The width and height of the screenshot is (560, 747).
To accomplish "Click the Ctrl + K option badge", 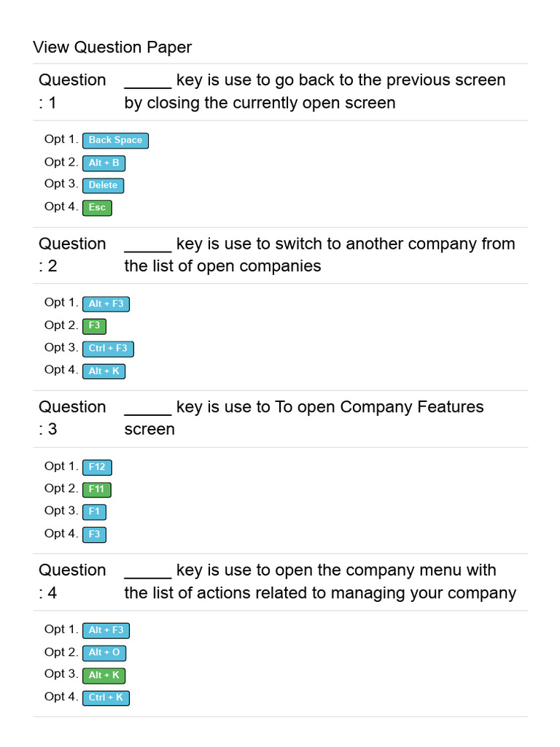I will (x=106, y=698).
